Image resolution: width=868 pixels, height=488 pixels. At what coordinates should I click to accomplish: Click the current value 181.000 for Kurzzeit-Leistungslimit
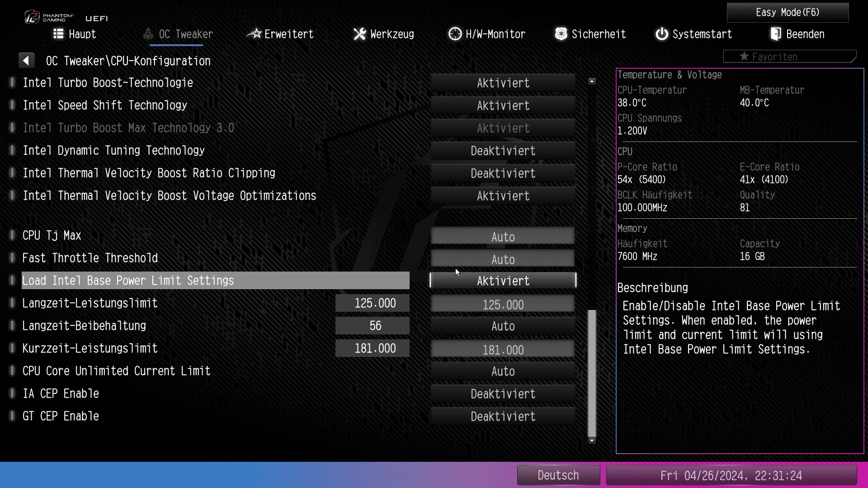[x=373, y=348]
